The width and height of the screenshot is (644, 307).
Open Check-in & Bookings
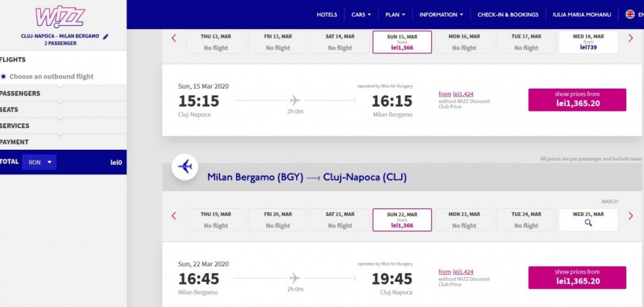508,14
